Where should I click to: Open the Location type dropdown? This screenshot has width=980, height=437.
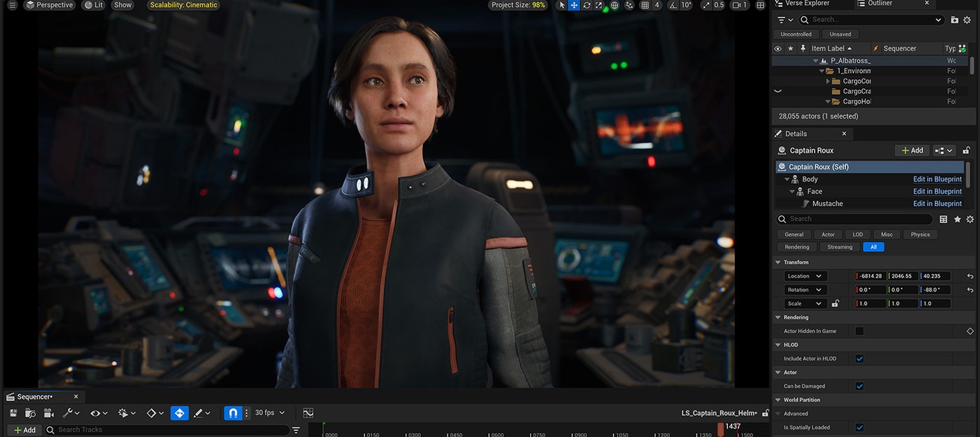(805, 276)
